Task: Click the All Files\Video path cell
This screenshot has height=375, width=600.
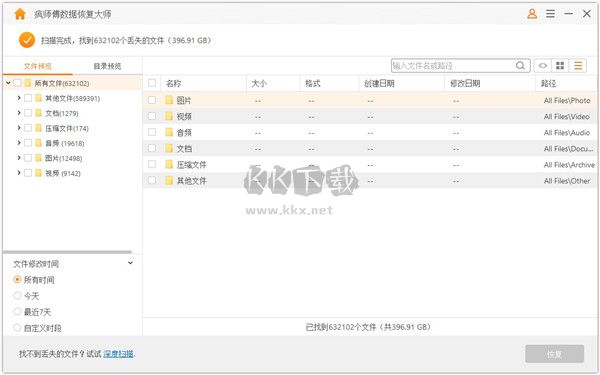Action: pos(566,116)
